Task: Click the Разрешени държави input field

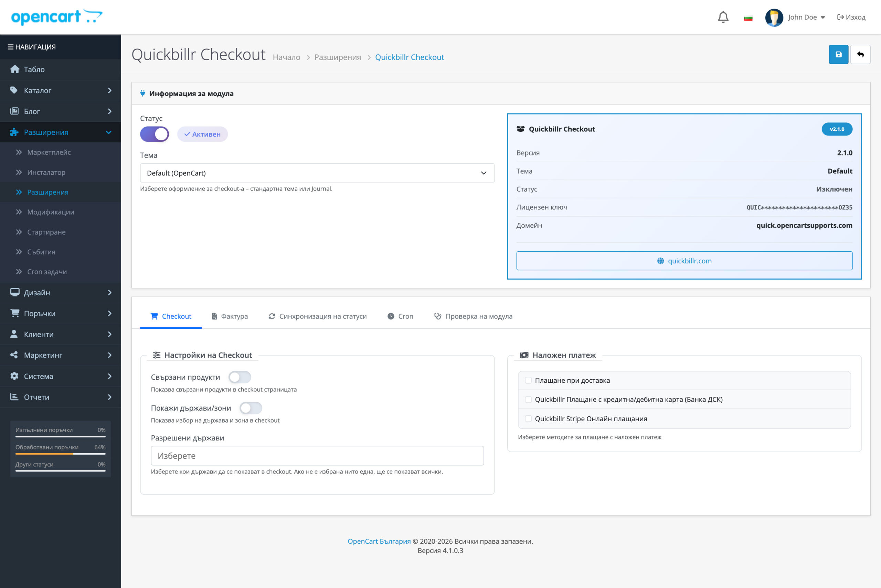Action: [x=317, y=456]
